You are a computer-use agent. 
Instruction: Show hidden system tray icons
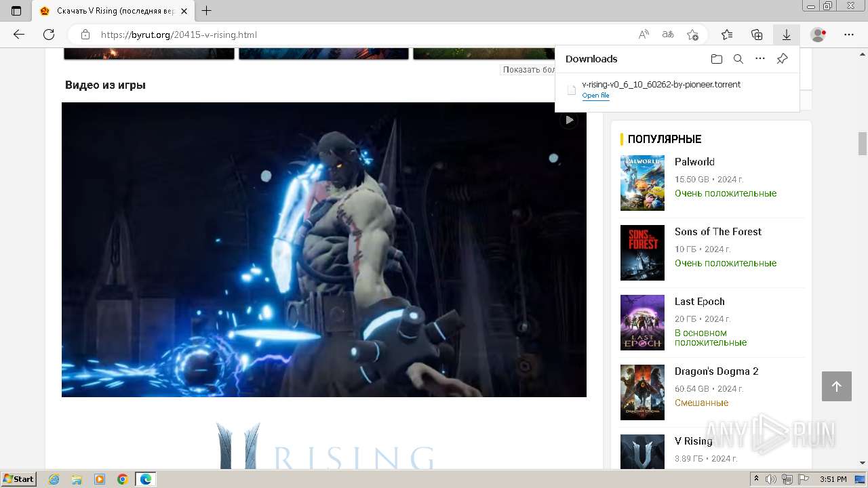pos(757,479)
